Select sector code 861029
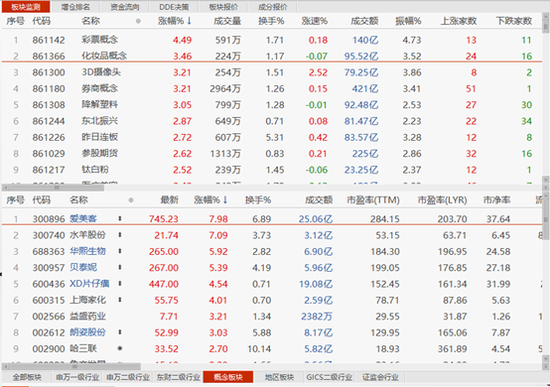The image size is (550, 387). (x=49, y=154)
